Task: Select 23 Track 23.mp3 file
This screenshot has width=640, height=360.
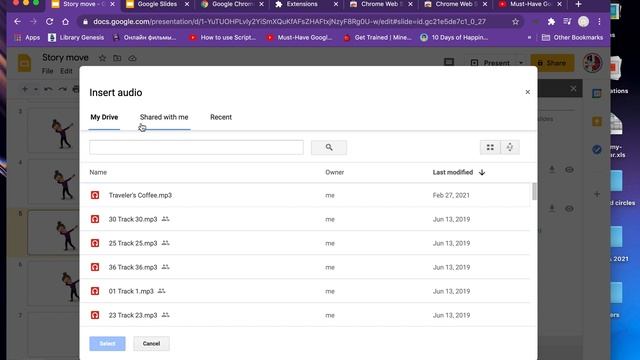Action: (305, 315)
